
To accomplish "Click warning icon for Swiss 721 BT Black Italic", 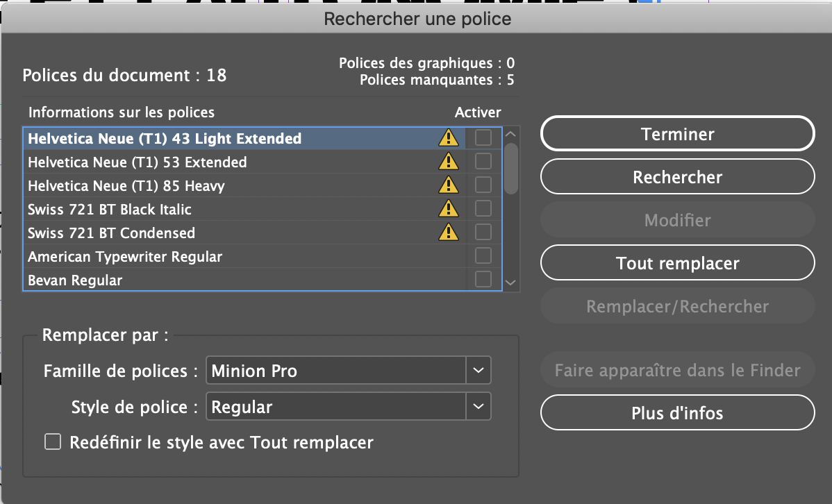I will (448, 208).
